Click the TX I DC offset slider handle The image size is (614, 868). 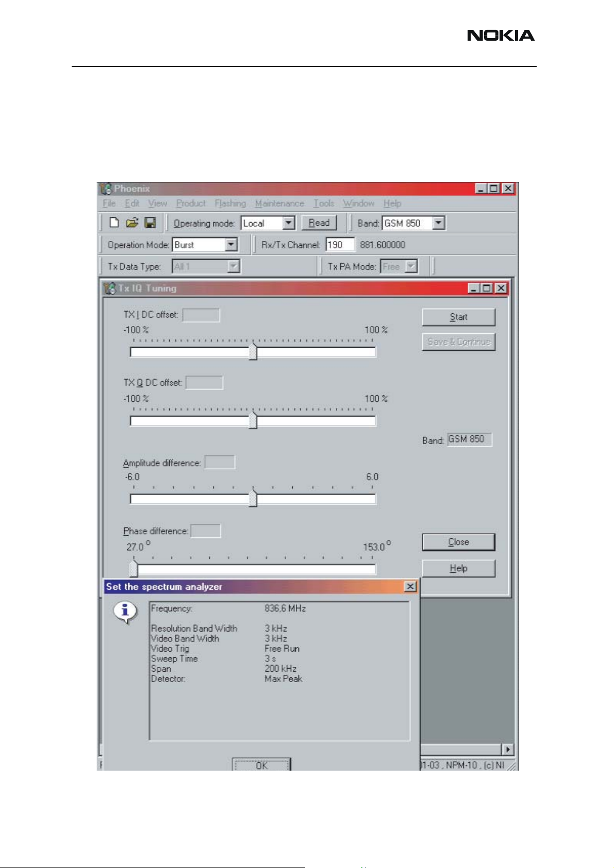point(253,351)
